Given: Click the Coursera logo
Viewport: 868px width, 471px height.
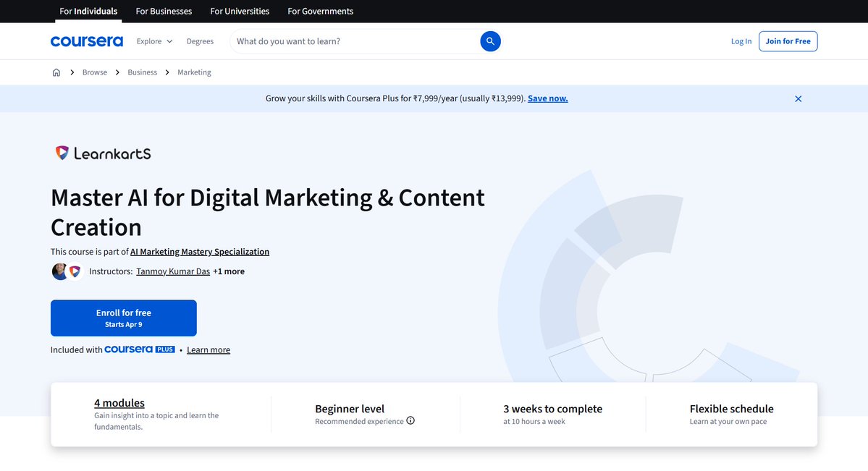Looking at the screenshot, I should coord(87,41).
